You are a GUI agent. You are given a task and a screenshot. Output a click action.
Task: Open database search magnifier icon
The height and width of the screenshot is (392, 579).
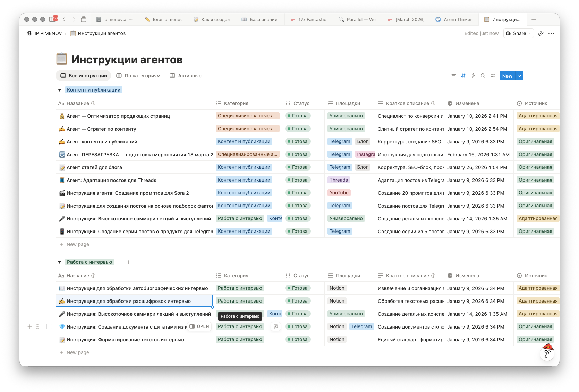click(x=483, y=76)
